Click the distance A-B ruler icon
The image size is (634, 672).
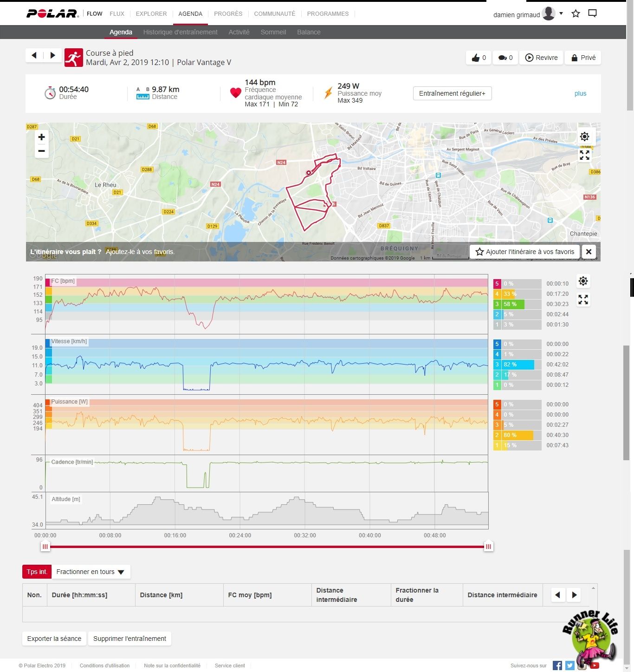tap(142, 93)
